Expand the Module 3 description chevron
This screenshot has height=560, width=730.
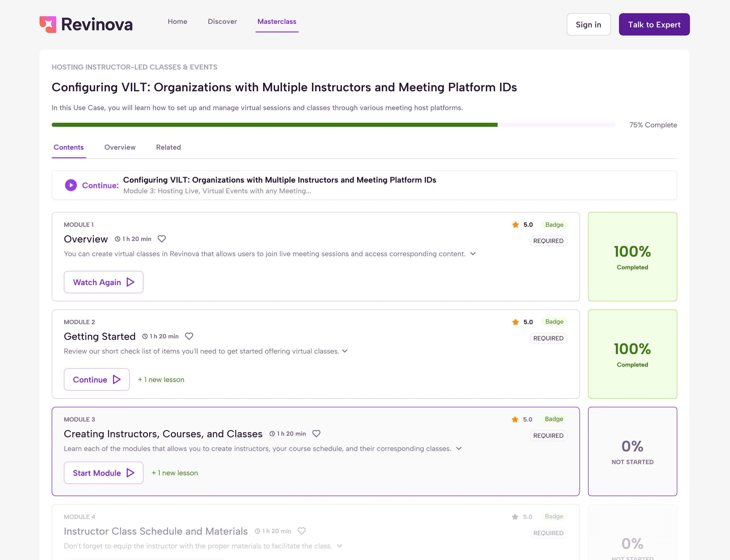click(x=459, y=449)
